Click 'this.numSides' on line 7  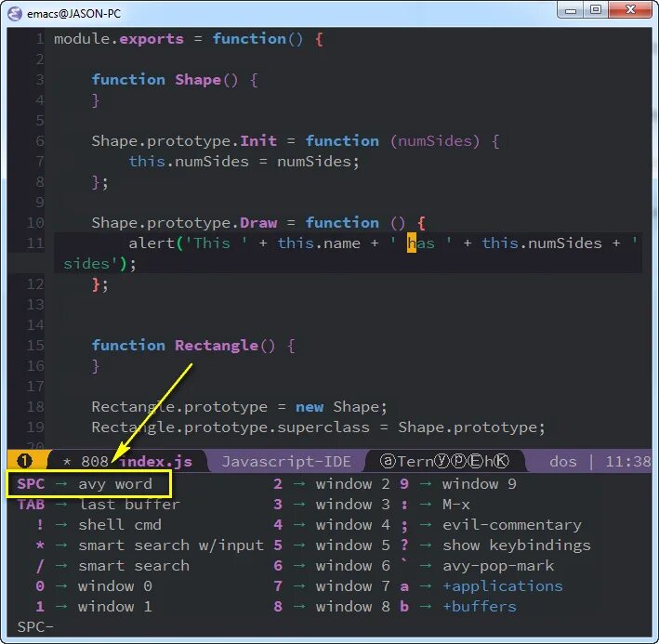point(189,162)
